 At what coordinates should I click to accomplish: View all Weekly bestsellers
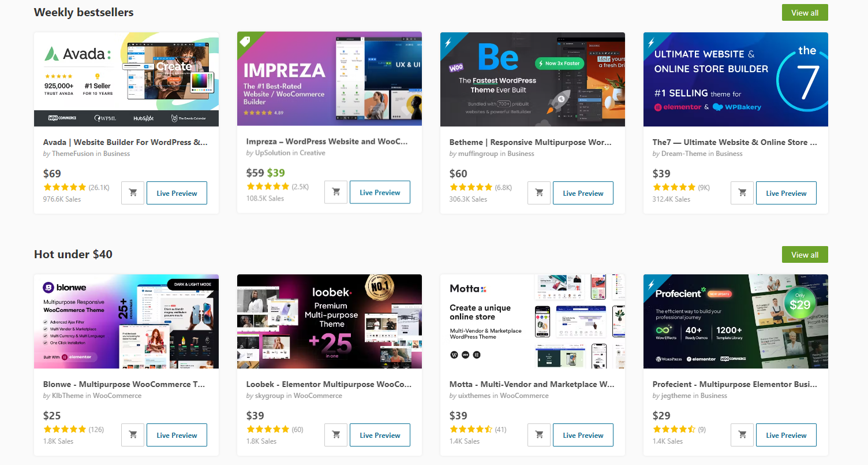click(x=805, y=13)
